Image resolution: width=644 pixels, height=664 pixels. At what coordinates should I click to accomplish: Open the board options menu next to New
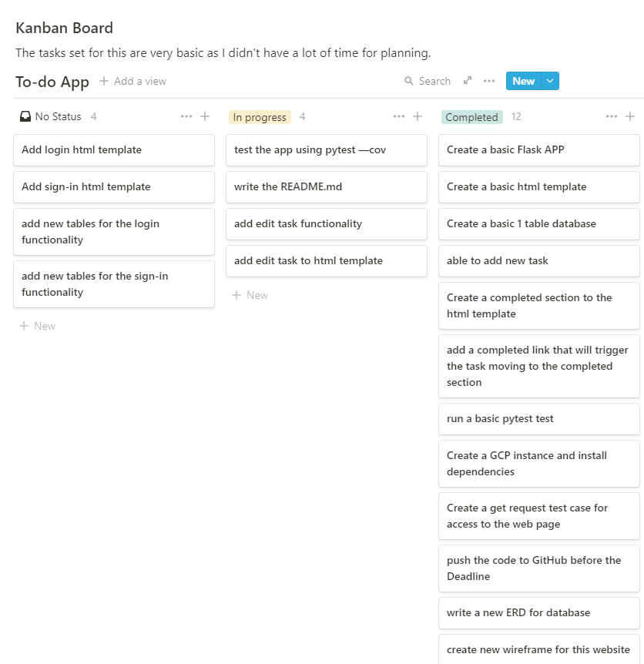tap(489, 81)
